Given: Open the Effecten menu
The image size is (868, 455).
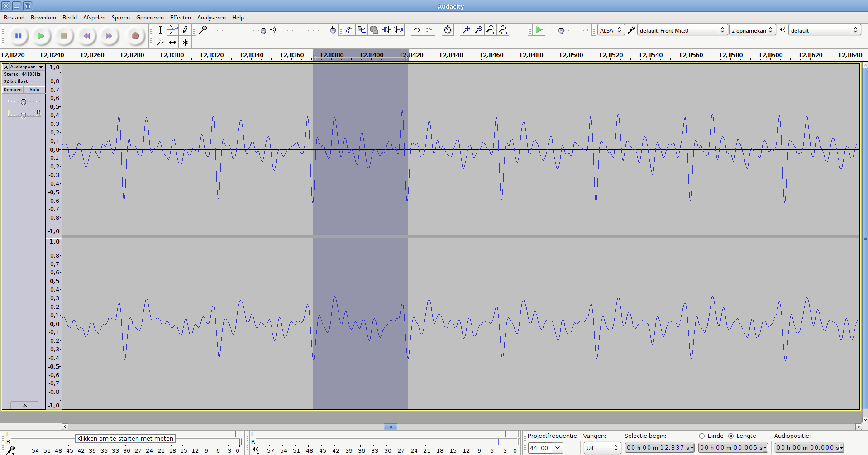Looking at the screenshot, I should (x=180, y=18).
